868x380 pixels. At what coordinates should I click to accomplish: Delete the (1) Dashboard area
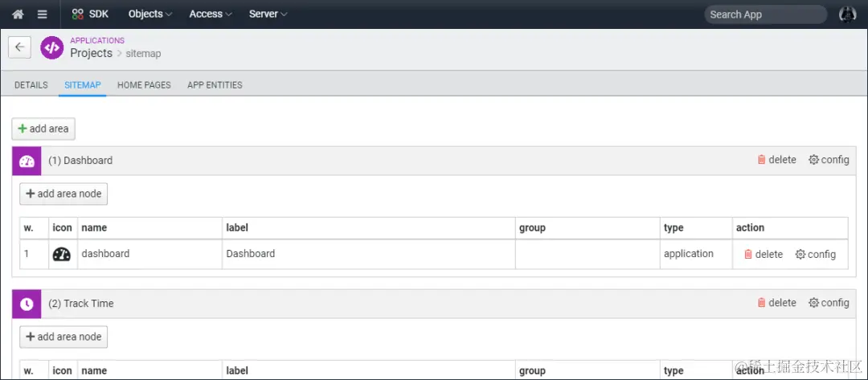(776, 160)
